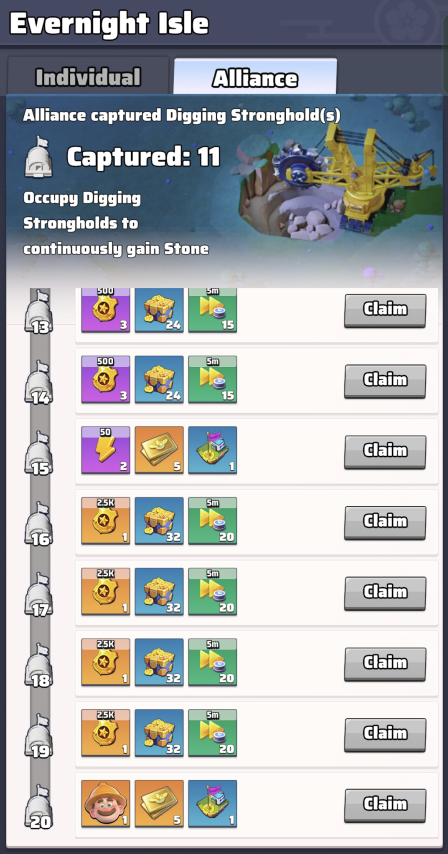Tap the flag territory reward in row 20
448x854 pixels.
212,804
